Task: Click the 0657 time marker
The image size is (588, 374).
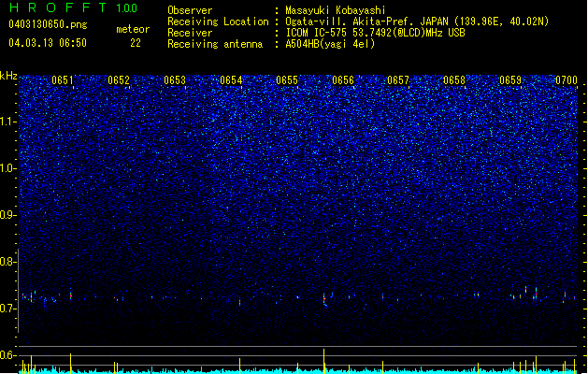Action: (x=398, y=80)
